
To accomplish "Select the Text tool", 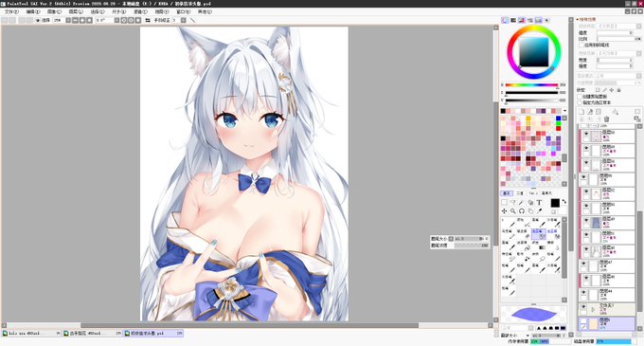I will [539, 202].
